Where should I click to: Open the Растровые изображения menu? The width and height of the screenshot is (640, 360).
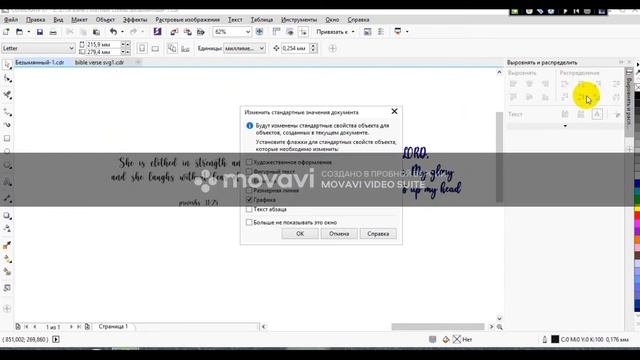tap(187, 20)
